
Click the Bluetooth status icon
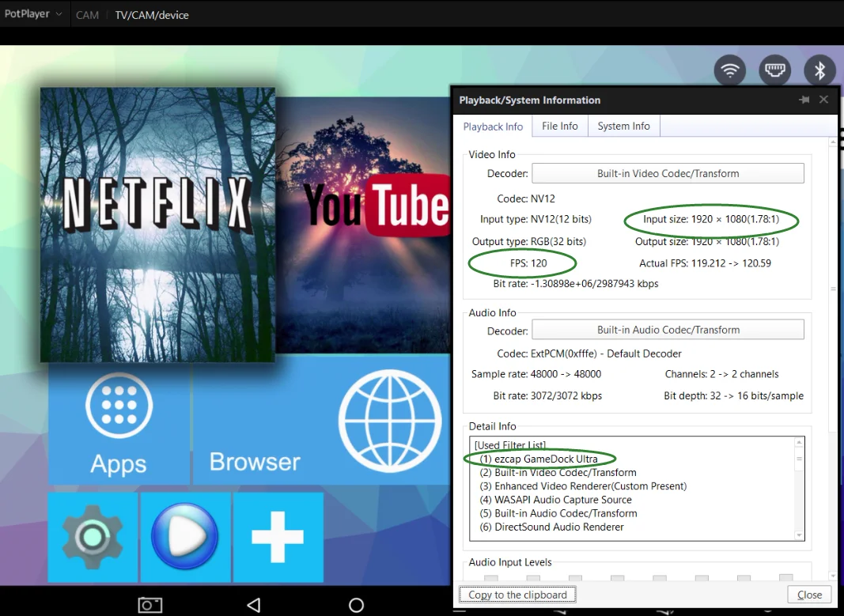click(x=820, y=70)
